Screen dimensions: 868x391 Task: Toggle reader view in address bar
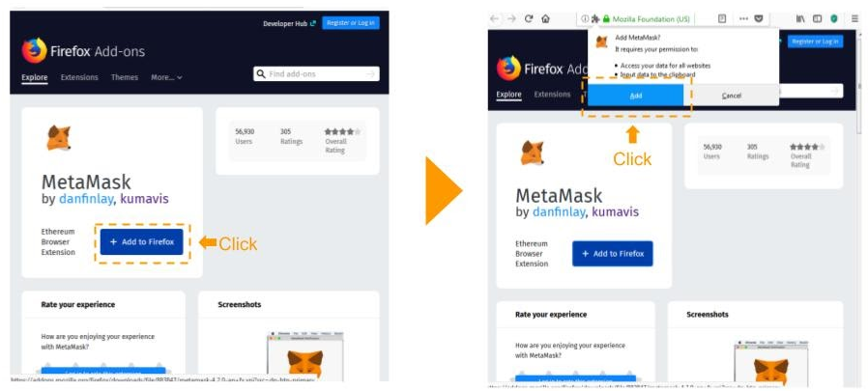(x=722, y=18)
